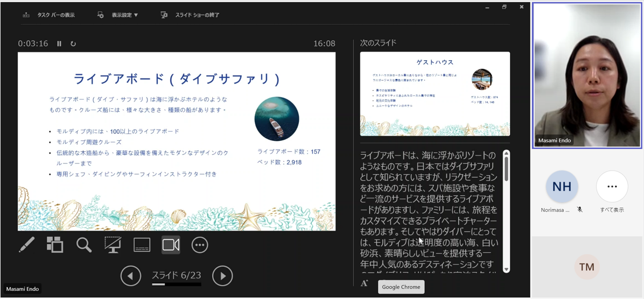Advance to the next slide
Image resolution: width=644 pixels, height=299 pixels.
(x=222, y=276)
